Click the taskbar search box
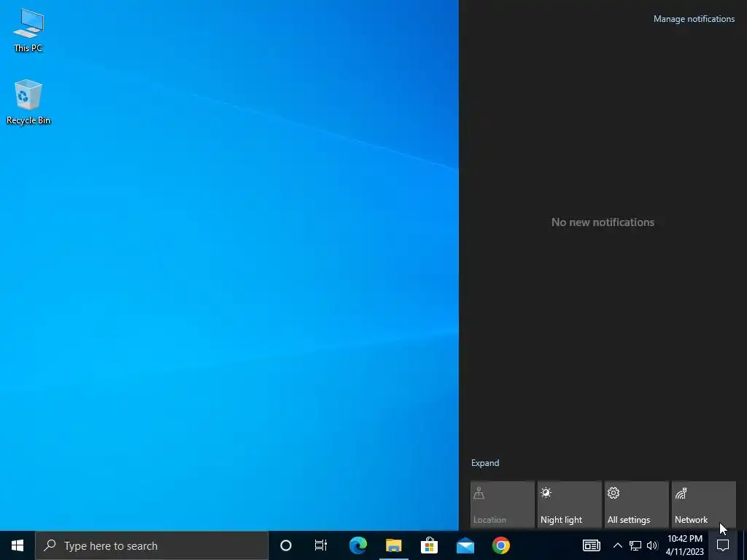The width and height of the screenshot is (747, 560). click(152, 545)
